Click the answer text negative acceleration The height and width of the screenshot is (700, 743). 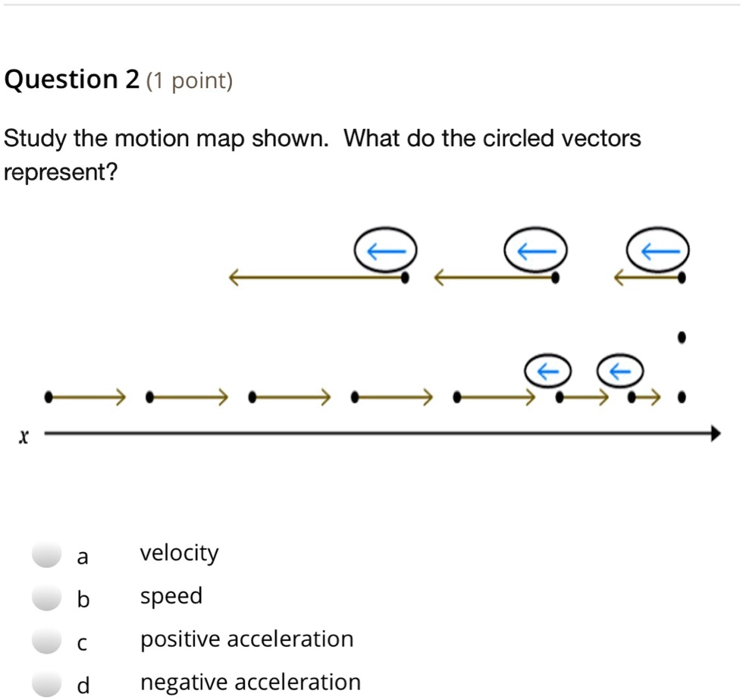[251, 681]
